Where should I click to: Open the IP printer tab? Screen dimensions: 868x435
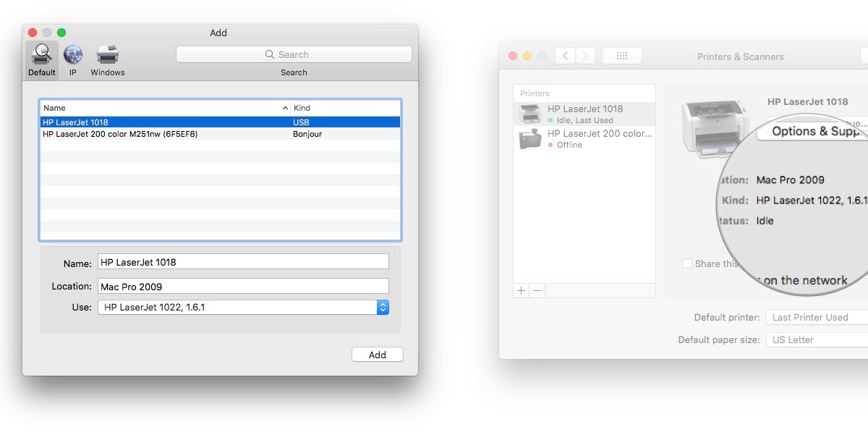coord(73,59)
